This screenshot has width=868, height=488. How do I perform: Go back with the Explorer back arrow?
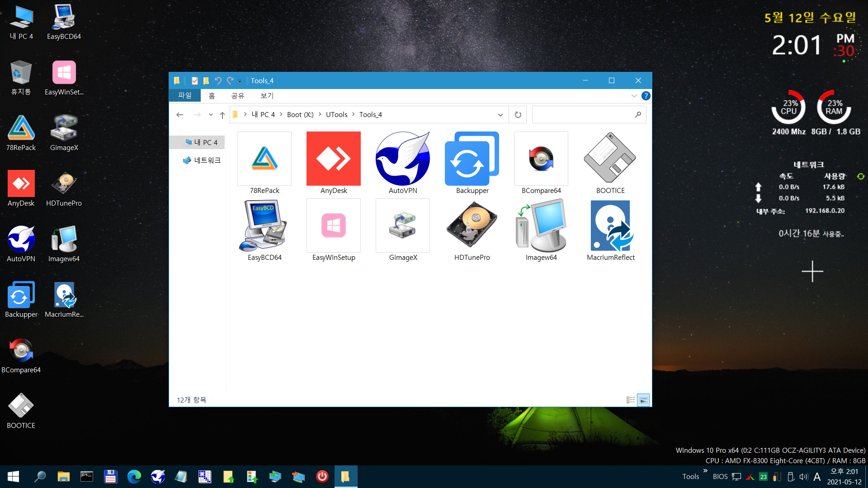tap(179, 115)
